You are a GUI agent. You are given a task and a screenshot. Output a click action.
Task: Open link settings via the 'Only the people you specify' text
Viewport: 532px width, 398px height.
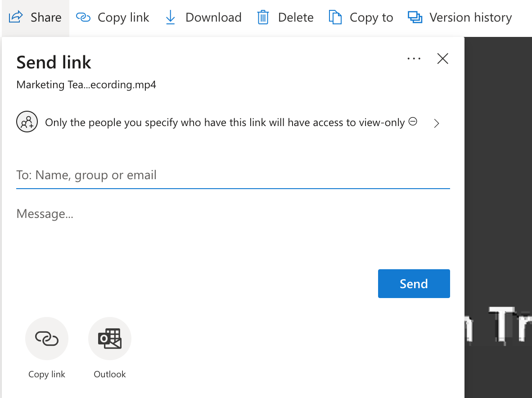pyautogui.click(x=225, y=122)
